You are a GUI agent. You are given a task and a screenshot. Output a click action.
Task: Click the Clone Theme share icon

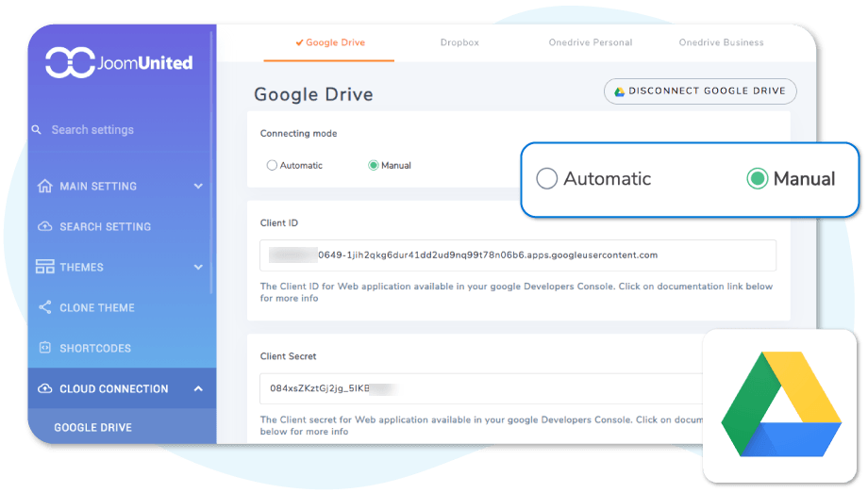pyautogui.click(x=44, y=308)
